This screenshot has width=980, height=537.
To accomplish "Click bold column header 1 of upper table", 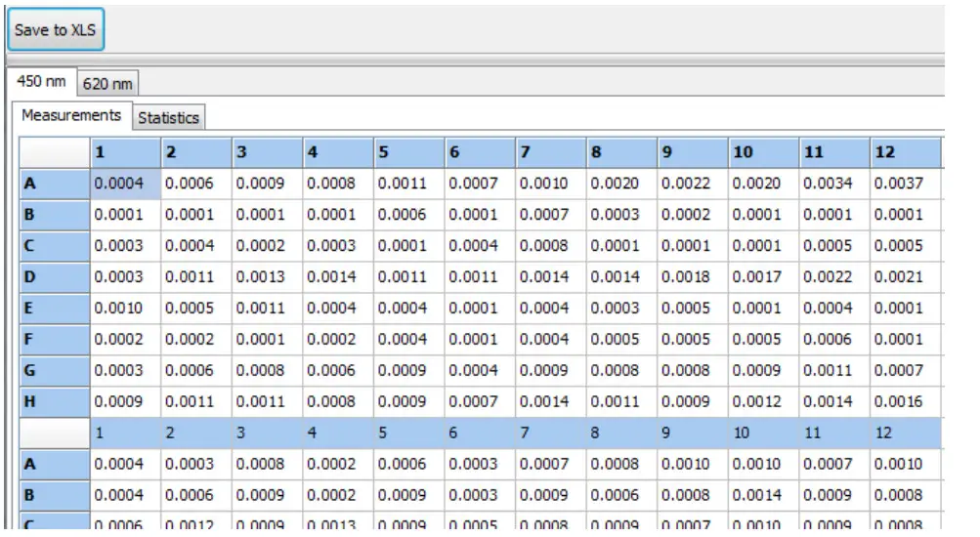I will click(126, 153).
